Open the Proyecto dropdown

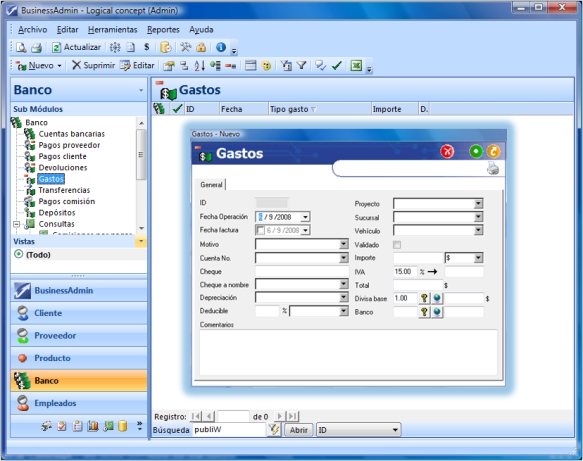(479, 203)
